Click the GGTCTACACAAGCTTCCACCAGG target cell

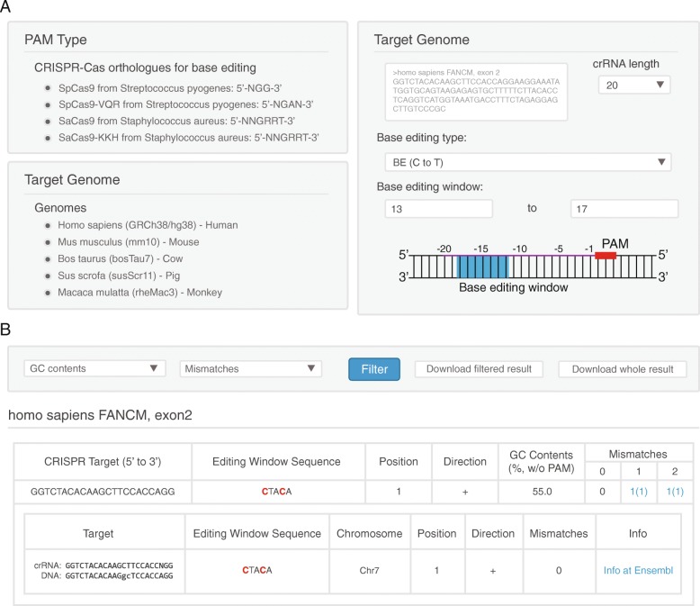pos(103,492)
